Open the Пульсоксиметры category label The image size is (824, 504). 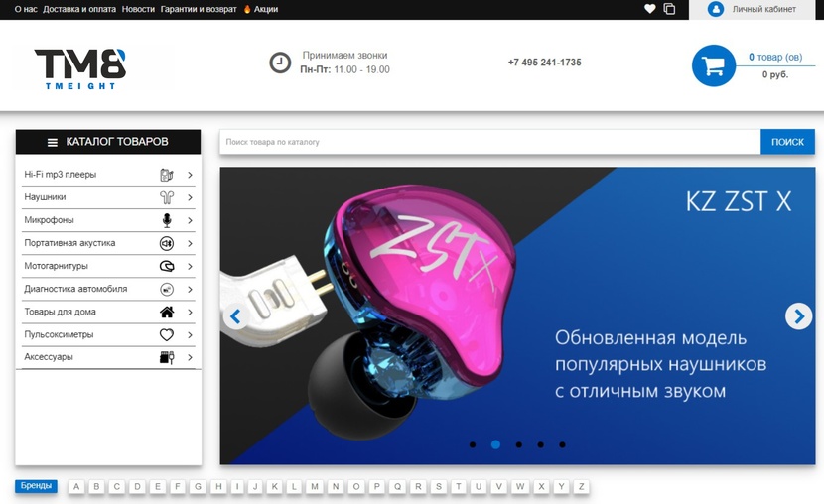59,334
